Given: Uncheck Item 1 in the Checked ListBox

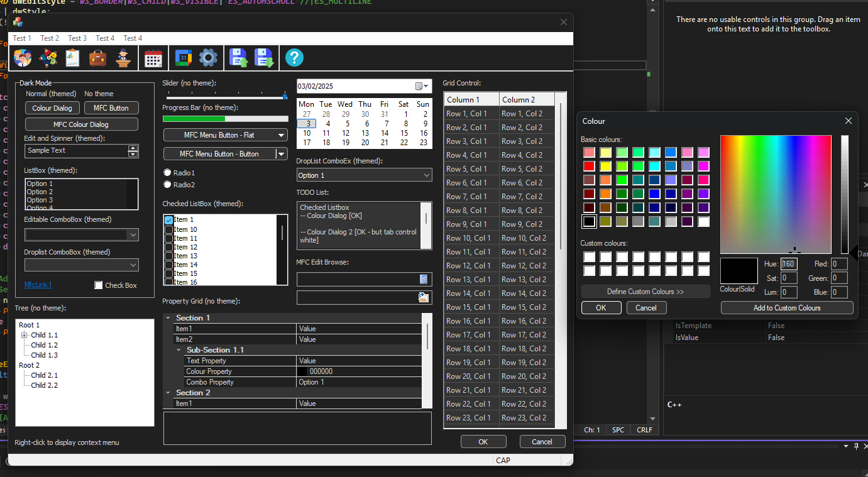Looking at the screenshot, I should click(168, 220).
